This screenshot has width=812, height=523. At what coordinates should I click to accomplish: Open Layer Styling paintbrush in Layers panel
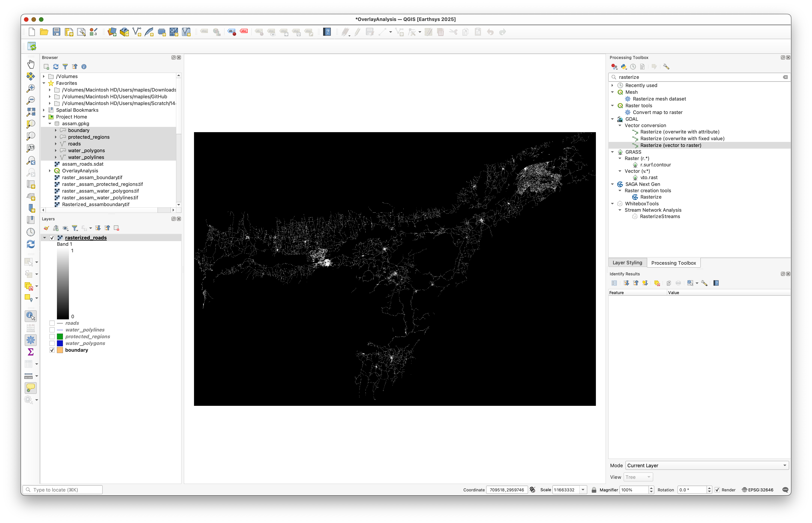click(46, 228)
